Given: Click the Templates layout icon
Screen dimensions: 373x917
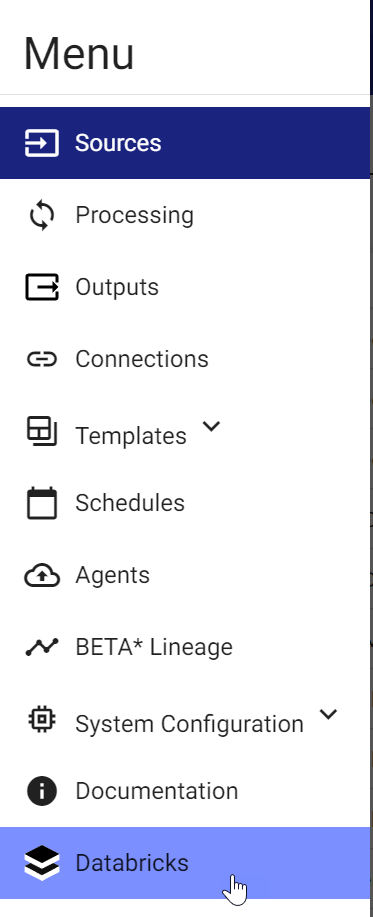Looking at the screenshot, I should (42, 431).
